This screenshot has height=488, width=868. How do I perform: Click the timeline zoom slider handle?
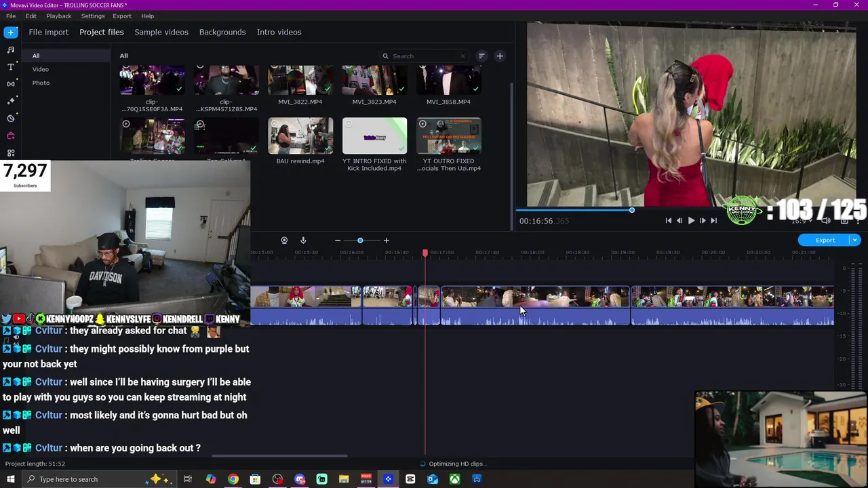coord(360,241)
